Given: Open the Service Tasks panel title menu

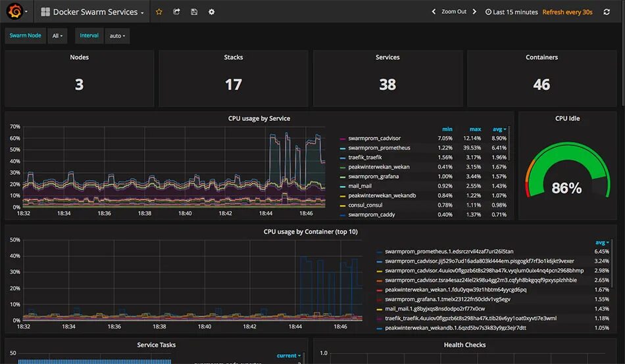Looking at the screenshot, I should 157,345.
